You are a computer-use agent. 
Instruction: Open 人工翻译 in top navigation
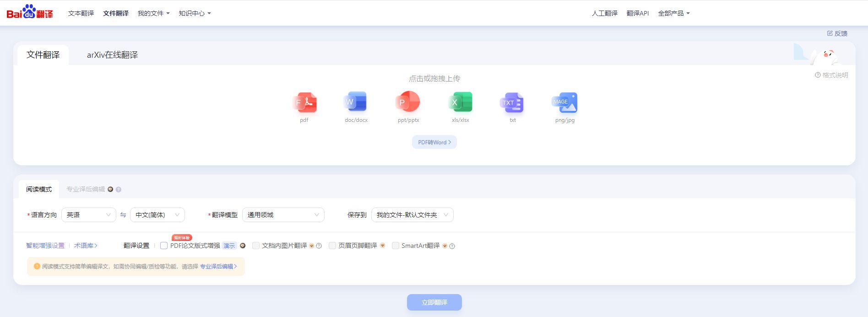tap(604, 13)
